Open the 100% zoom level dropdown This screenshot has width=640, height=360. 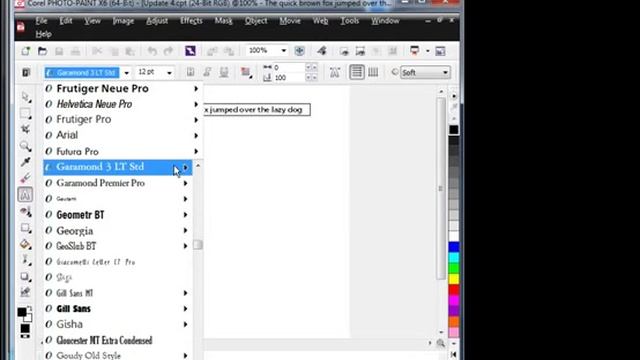coord(283,51)
